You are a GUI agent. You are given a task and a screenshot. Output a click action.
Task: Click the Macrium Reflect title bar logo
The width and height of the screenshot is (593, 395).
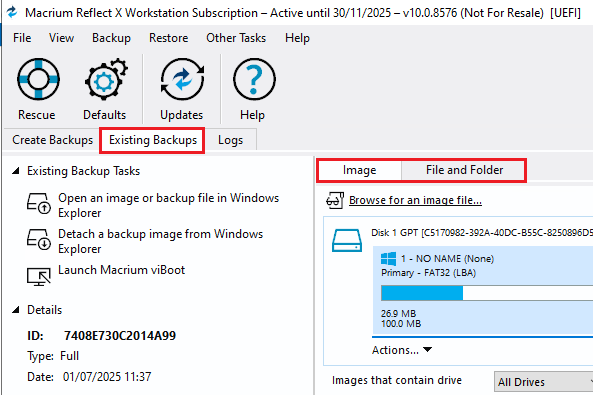click(x=12, y=12)
